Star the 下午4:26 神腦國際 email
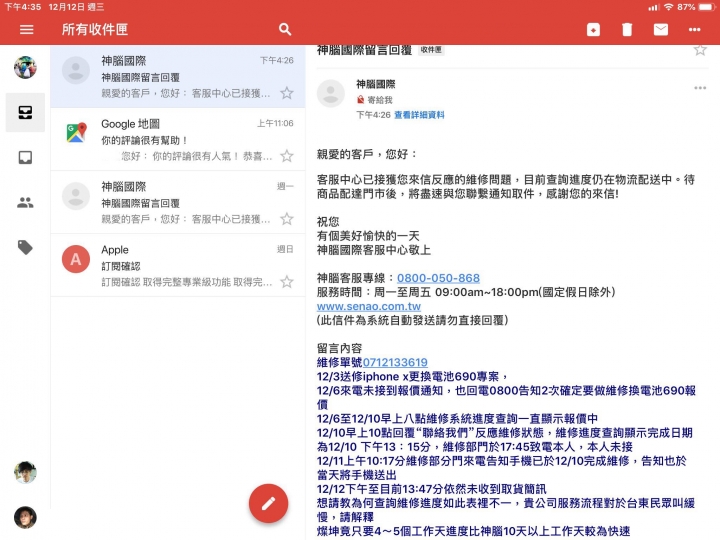The height and width of the screenshot is (540, 720). tap(287, 93)
